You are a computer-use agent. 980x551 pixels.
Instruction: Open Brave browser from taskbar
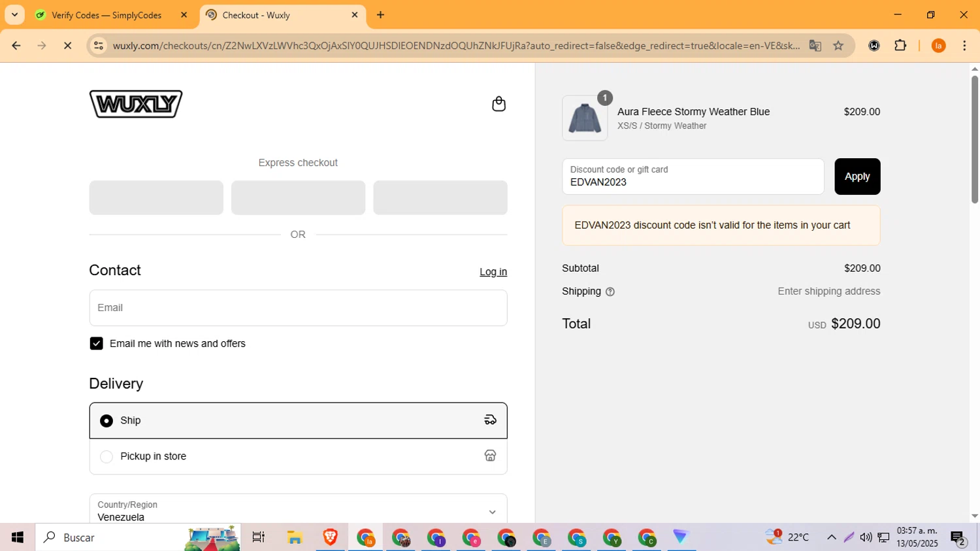click(x=330, y=537)
